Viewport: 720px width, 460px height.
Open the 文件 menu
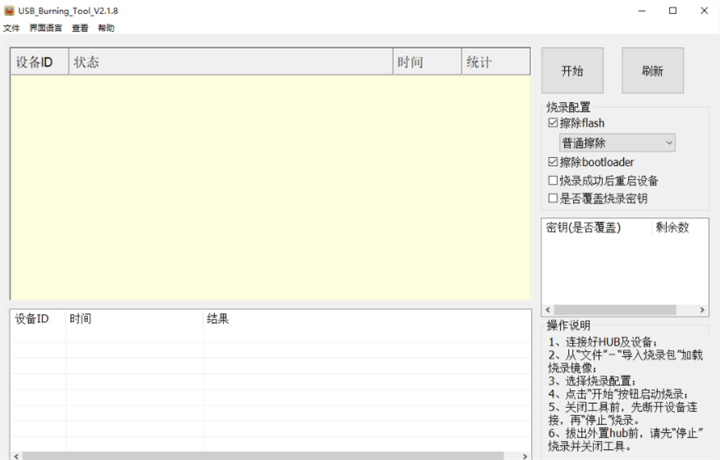11,28
